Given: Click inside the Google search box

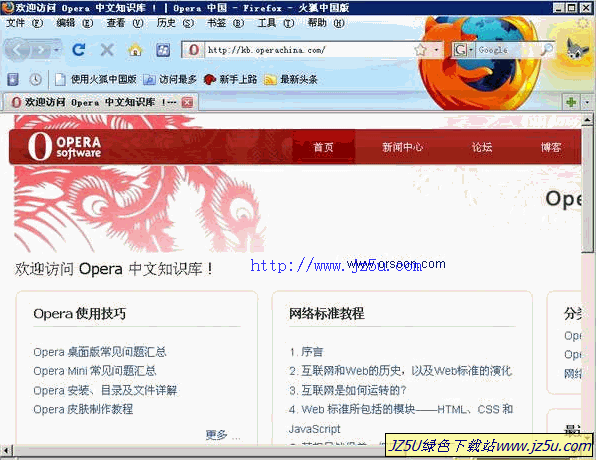Looking at the screenshot, I should point(507,50).
